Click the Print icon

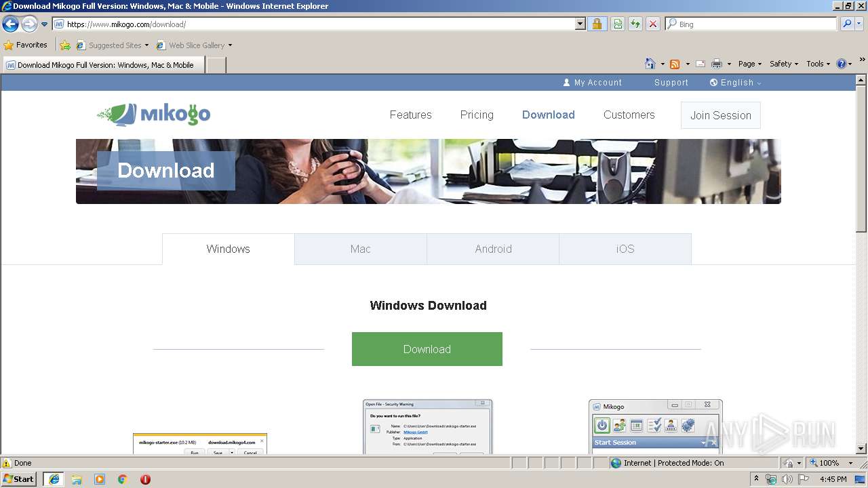[717, 64]
